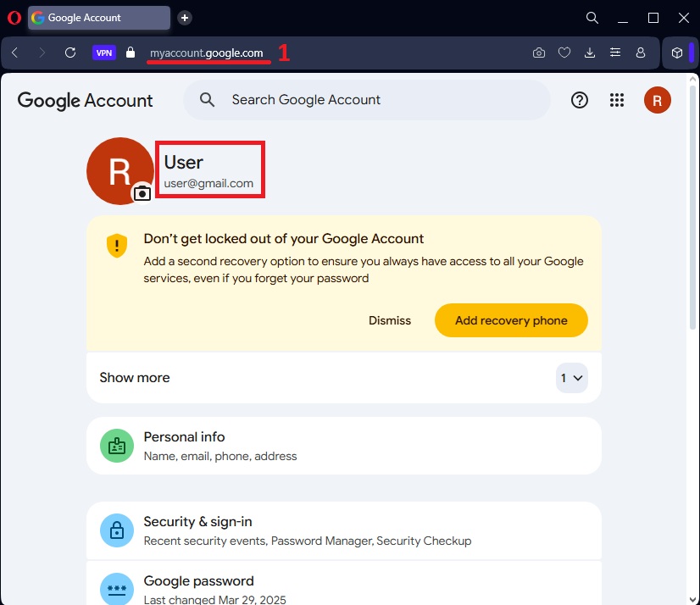The image size is (700, 605).
Task: Expand the notification count dropdown
Action: tap(571, 378)
